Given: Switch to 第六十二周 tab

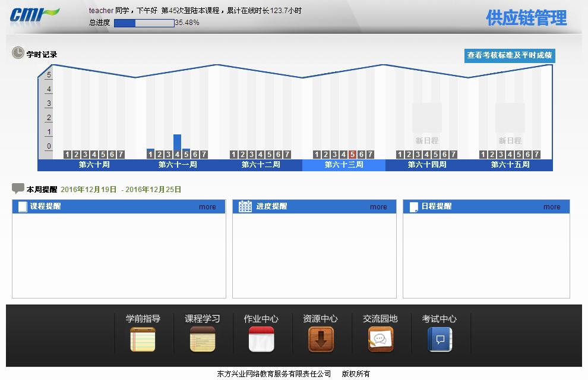Looking at the screenshot, I should pos(261,165).
